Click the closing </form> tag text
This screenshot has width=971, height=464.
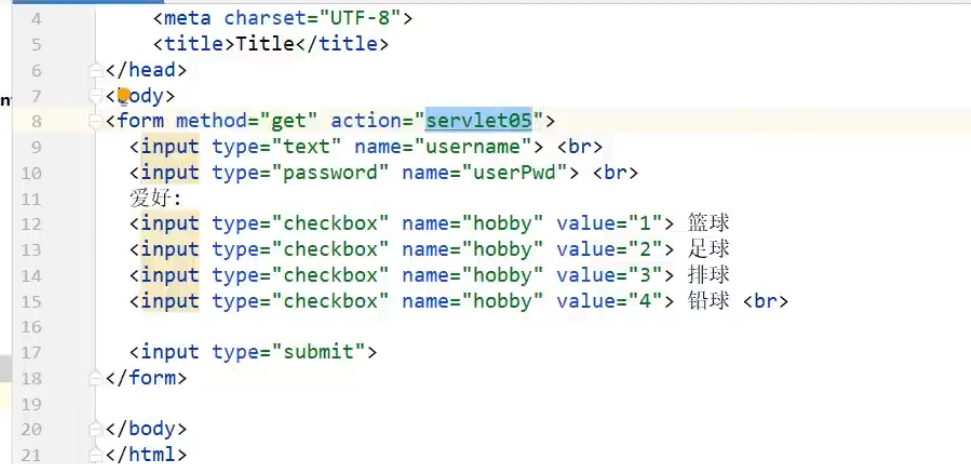(146, 377)
